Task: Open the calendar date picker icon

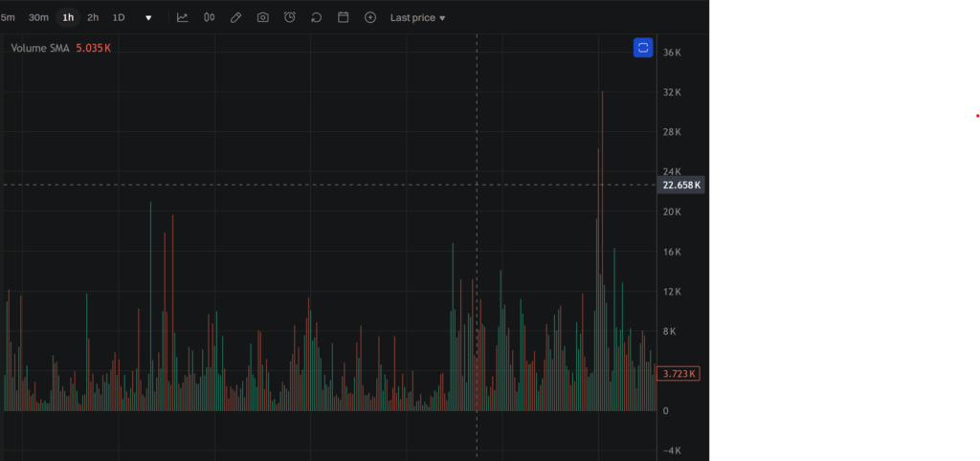Action: pyautogui.click(x=343, y=17)
